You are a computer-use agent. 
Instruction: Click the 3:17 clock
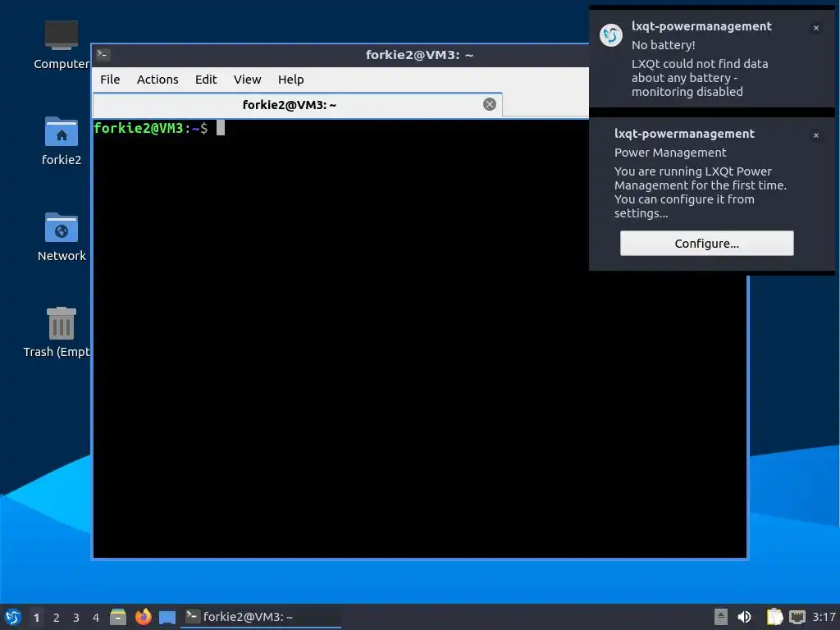[x=824, y=617]
